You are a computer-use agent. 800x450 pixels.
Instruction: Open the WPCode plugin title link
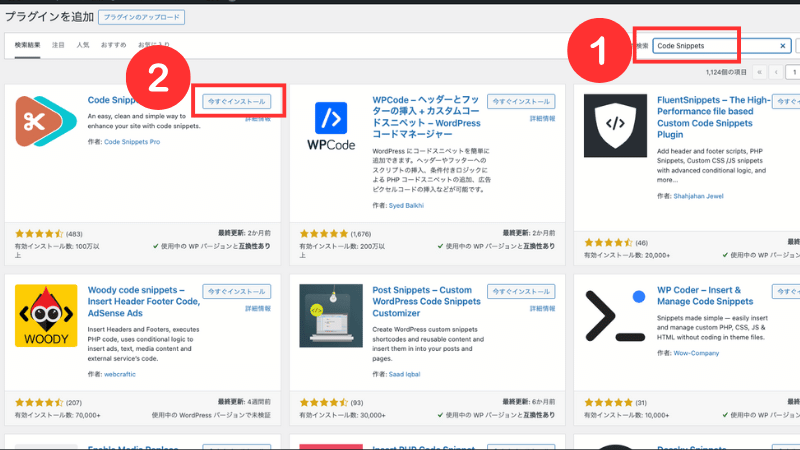pos(427,117)
